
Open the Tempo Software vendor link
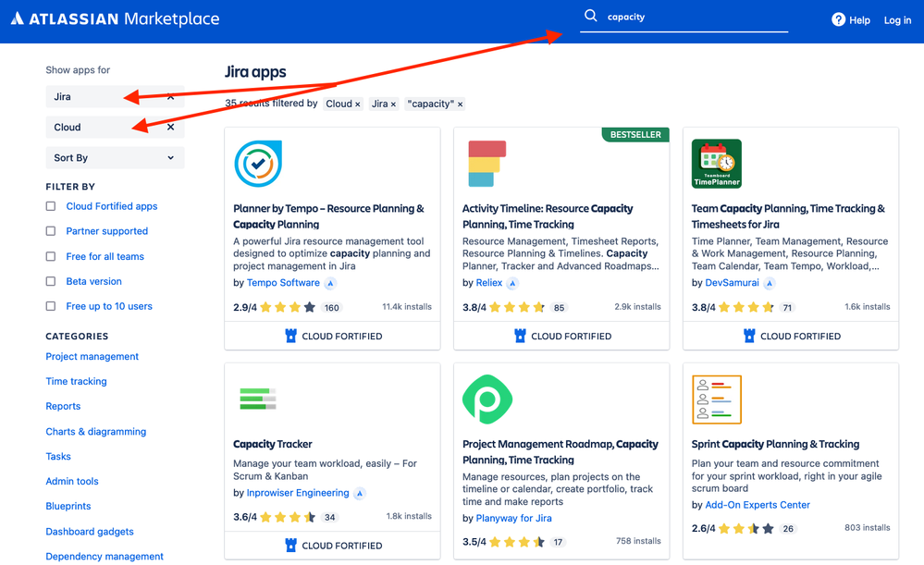click(283, 283)
